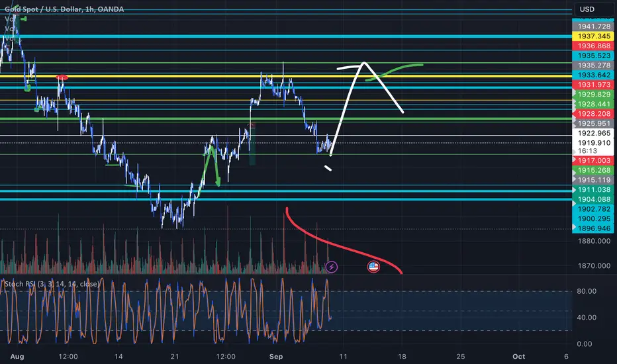Click the 1880.000 price axis value
The width and height of the screenshot is (617, 364).
[x=594, y=241]
